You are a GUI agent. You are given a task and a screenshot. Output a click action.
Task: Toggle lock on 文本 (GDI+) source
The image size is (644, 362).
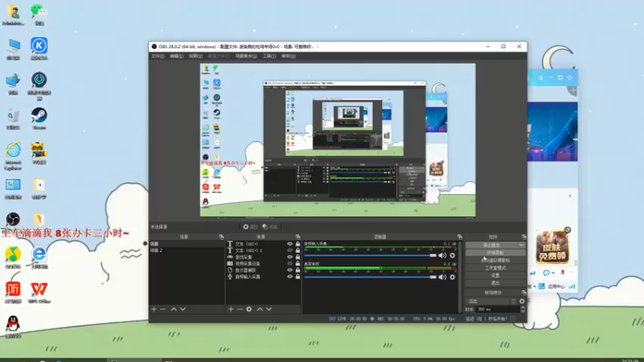tap(298, 244)
